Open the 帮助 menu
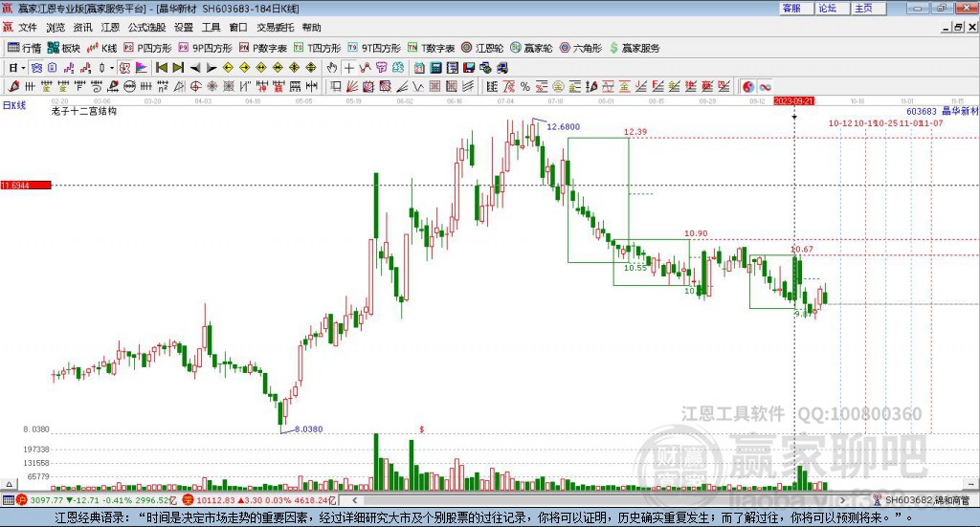 311,28
